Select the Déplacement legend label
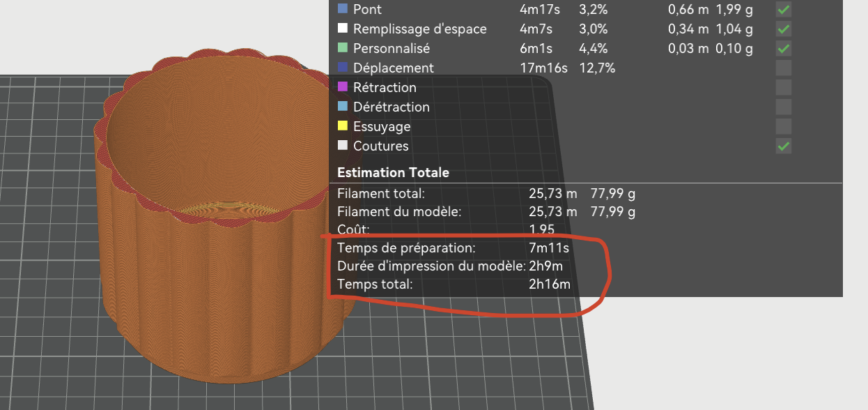 [394, 68]
